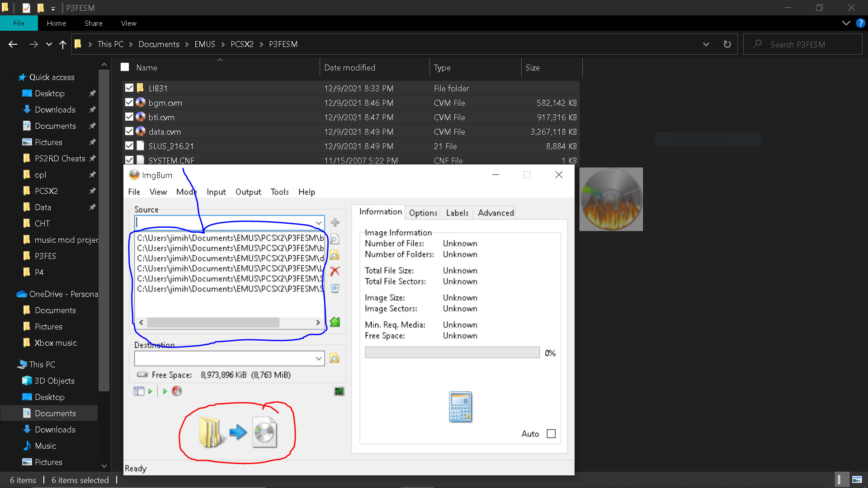Sort by the Type column header
This screenshot has width=868, height=488.
tap(475, 67)
